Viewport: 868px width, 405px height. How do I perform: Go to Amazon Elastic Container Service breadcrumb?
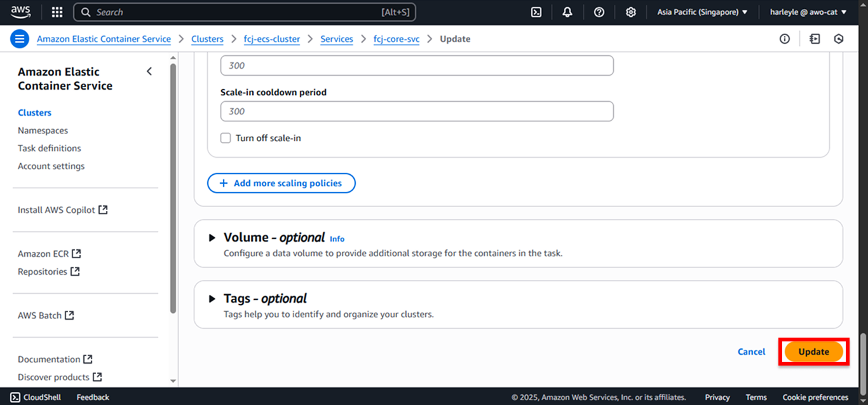pyautogui.click(x=104, y=39)
